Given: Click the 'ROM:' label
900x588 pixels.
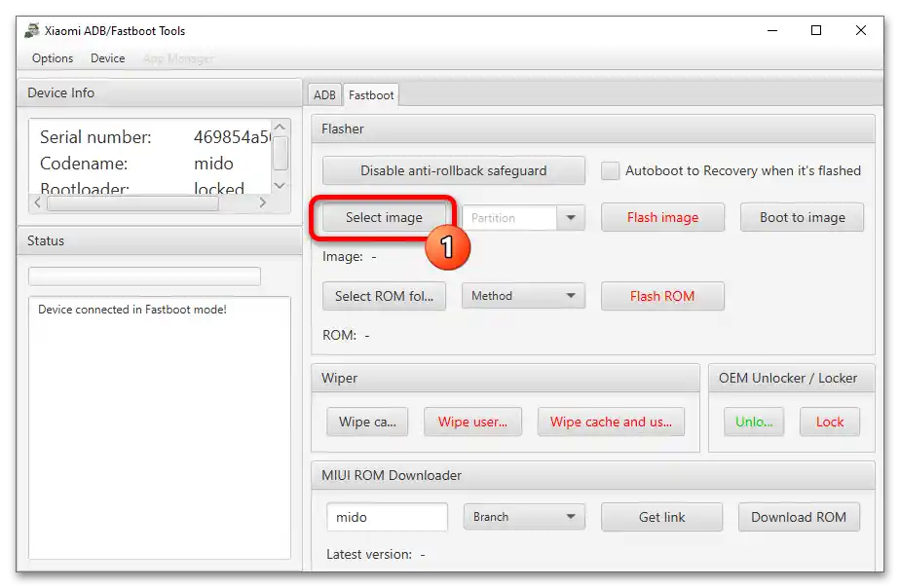Looking at the screenshot, I should coord(339,335).
